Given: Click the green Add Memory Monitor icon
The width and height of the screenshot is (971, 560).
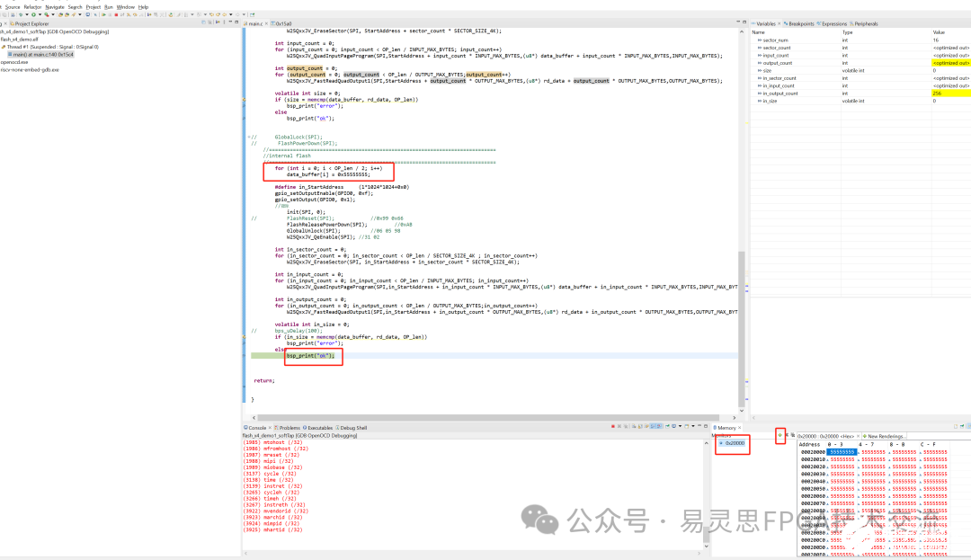Looking at the screenshot, I should [780, 435].
